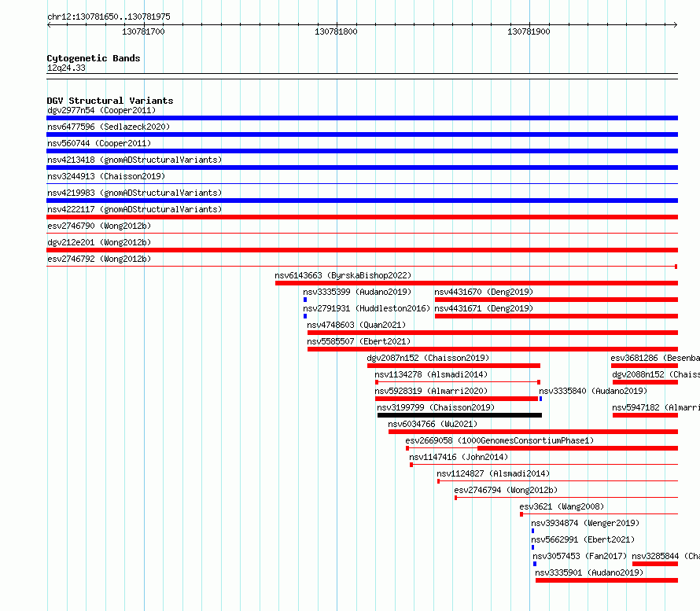Open nsv5585507 (Ebert2021) variant
Image resolution: width=700 pixels, height=611 pixels.
tap(359, 341)
